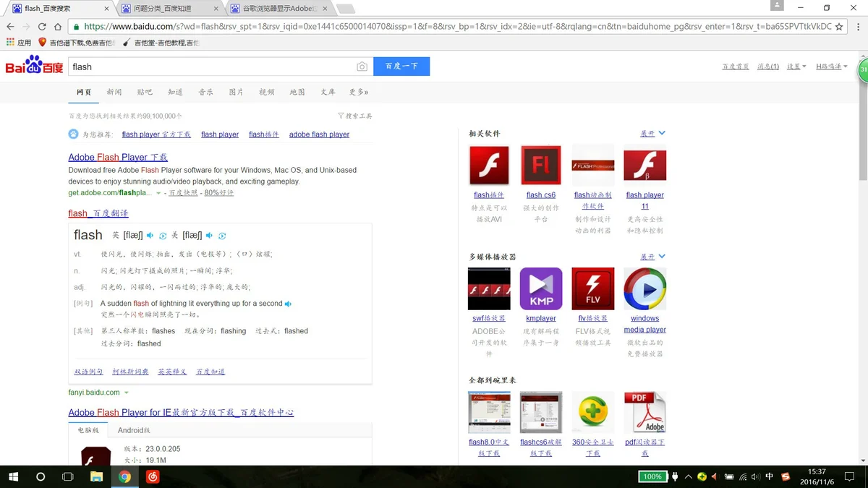868x488 pixels.
Task: Select 视频 search tab
Action: 267,93
